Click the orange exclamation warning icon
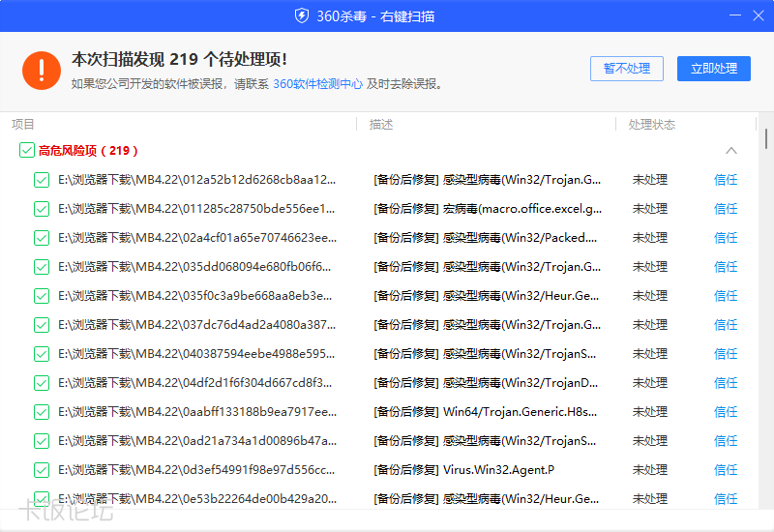This screenshot has width=774, height=532. 42,69
